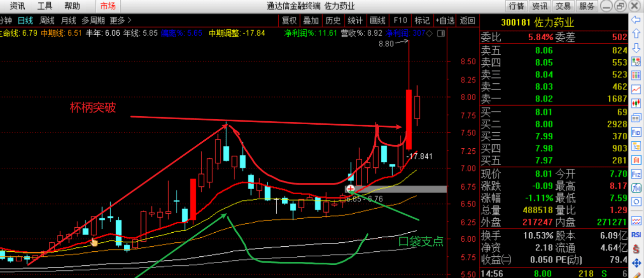Image resolution: width=644 pixels, height=278 pixels.
Task: Click the 统计 toolbar button
Action: [x=355, y=20]
